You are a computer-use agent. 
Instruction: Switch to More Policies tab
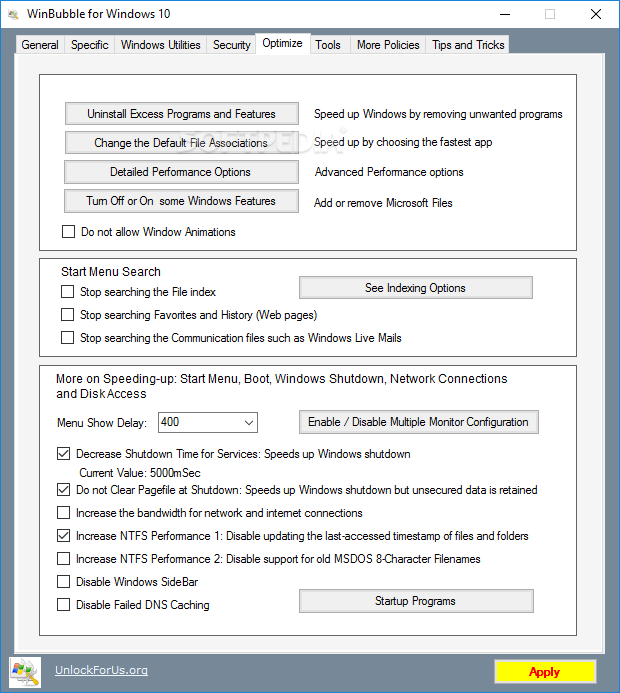click(388, 45)
